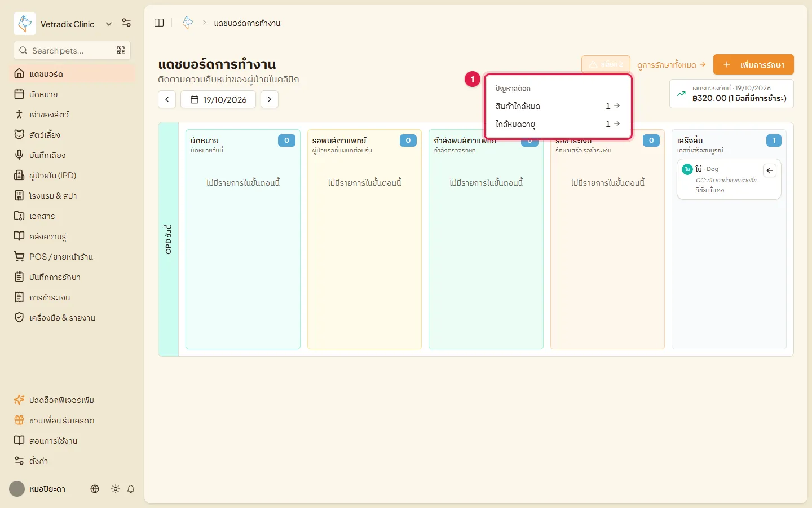812x508 pixels.
Task: Click the ปลดล็อกฟีเจอร์เพิ่ม sparkle icon
Action: pos(19,400)
